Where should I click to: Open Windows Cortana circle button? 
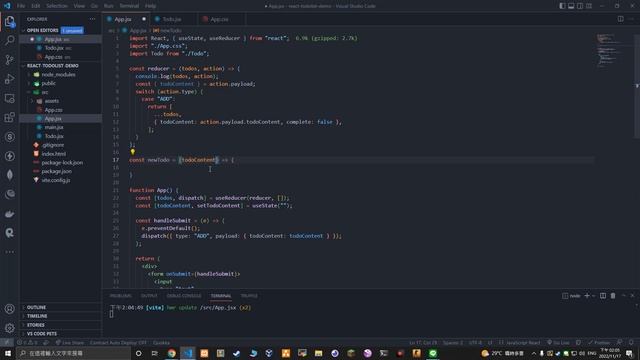click(138, 353)
